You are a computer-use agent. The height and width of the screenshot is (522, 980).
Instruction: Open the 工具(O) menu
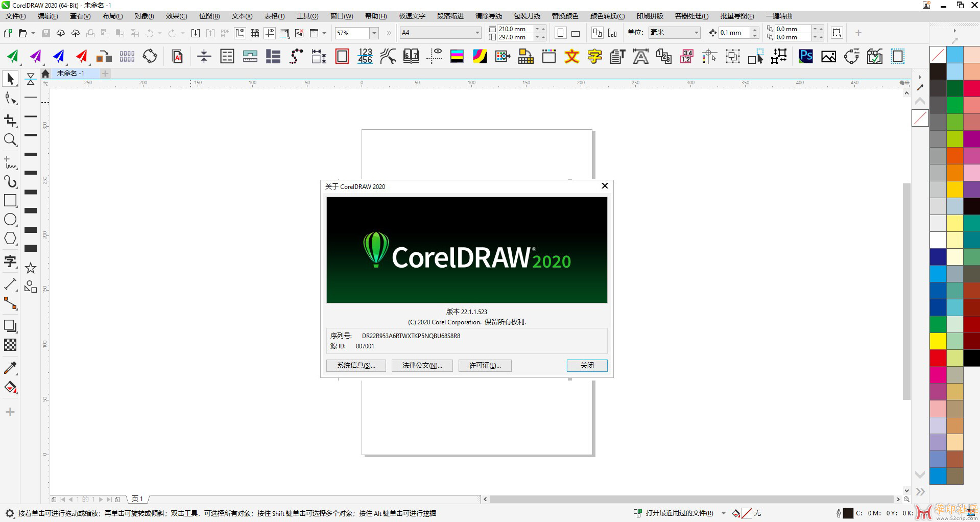(307, 16)
